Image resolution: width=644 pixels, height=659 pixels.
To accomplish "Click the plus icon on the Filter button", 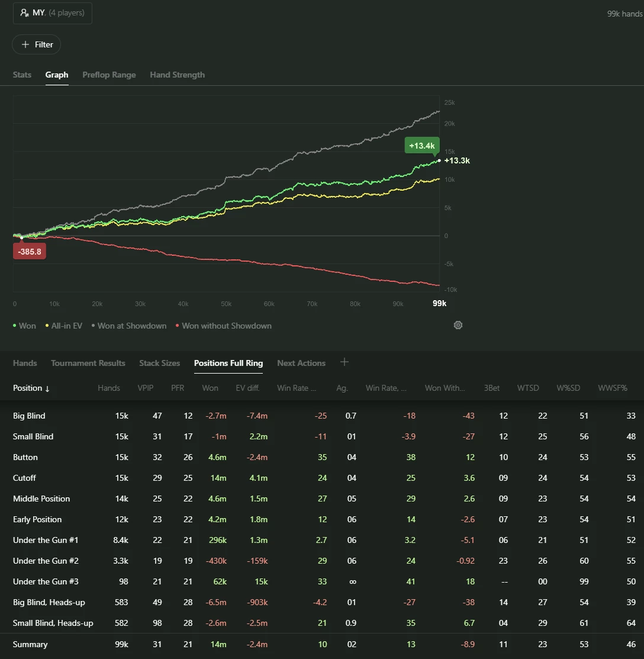I will (25, 44).
